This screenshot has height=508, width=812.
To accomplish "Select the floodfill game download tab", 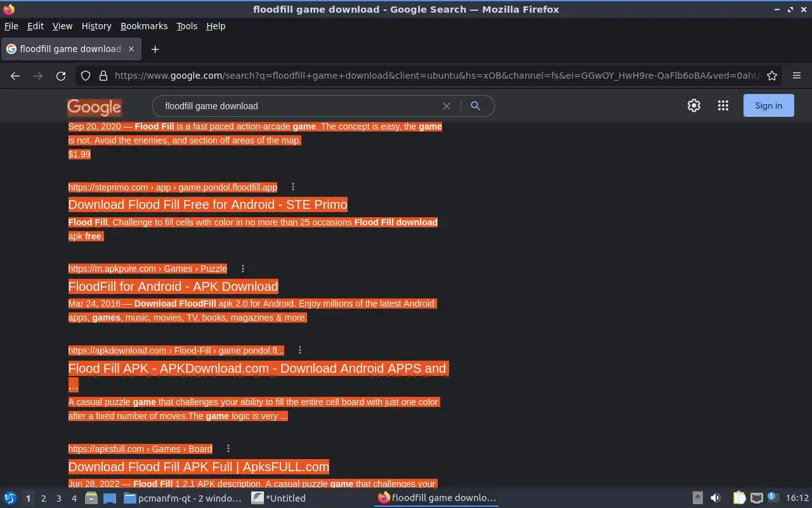I will (70, 49).
